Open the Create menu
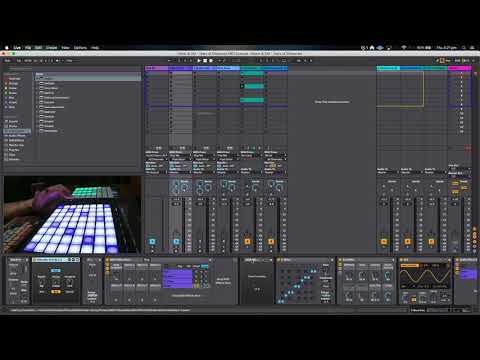This screenshot has height=360, width=480. [51, 48]
